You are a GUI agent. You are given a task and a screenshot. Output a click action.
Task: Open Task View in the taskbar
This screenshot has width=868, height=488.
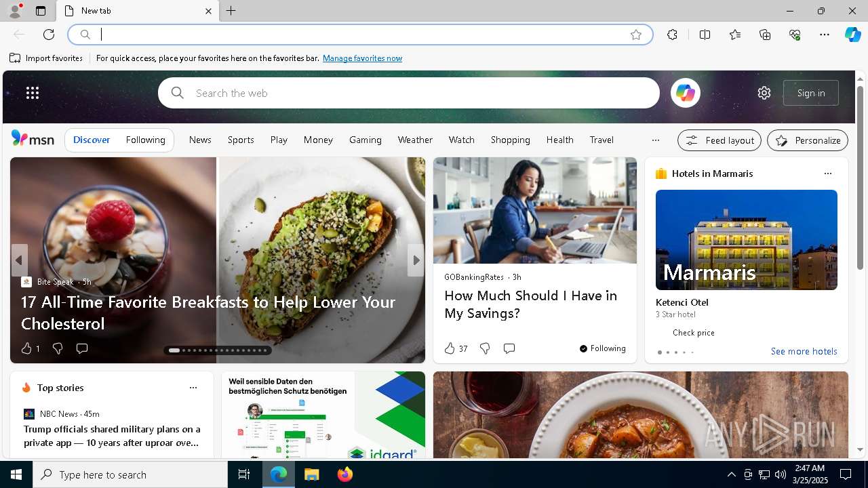tap(244, 474)
